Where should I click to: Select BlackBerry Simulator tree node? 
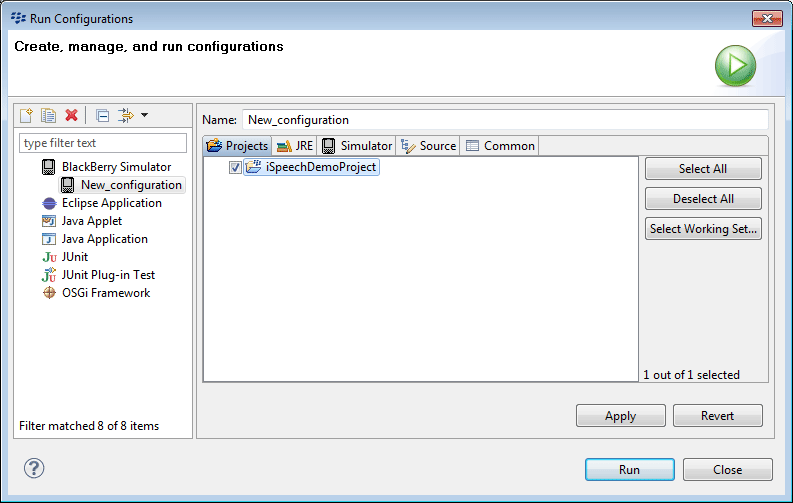[116, 167]
